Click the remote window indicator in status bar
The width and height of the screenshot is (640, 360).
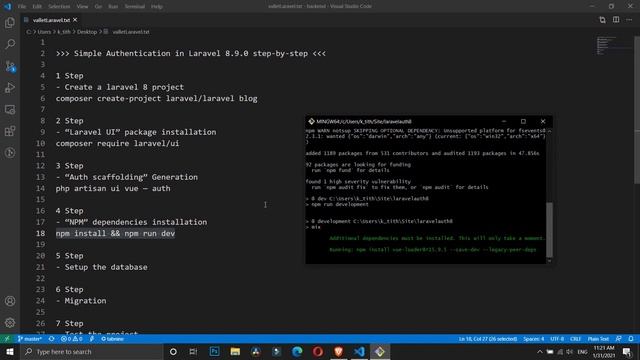(7, 339)
